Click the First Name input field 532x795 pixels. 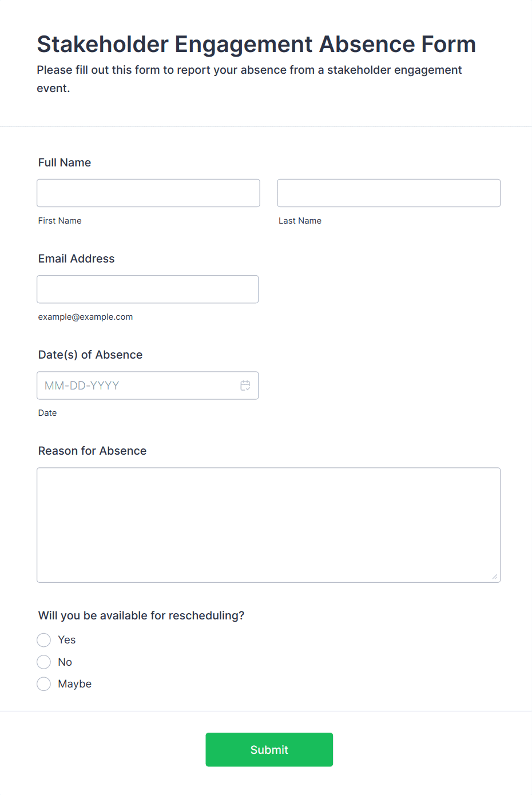(148, 193)
